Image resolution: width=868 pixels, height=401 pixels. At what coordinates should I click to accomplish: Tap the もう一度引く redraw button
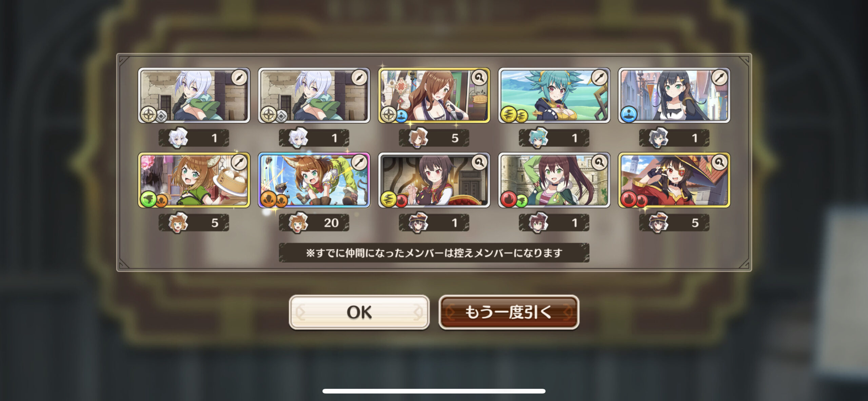(509, 312)
